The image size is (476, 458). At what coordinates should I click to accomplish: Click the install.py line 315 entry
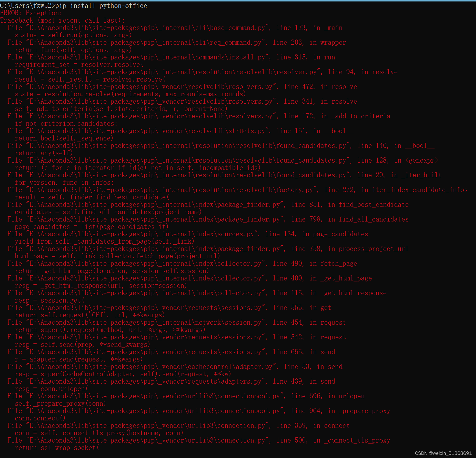[x=171, y=57]
